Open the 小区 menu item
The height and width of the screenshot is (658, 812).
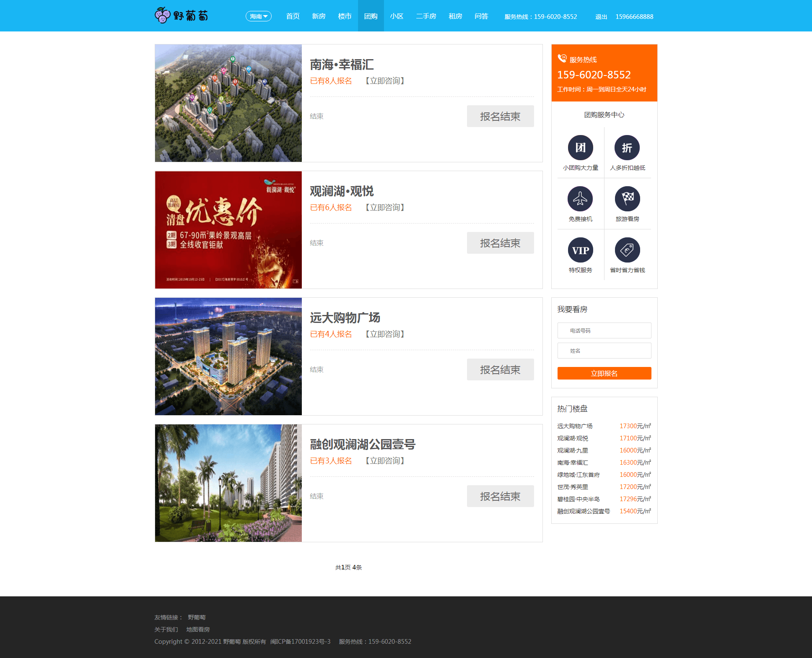click(x=397, y=16)
